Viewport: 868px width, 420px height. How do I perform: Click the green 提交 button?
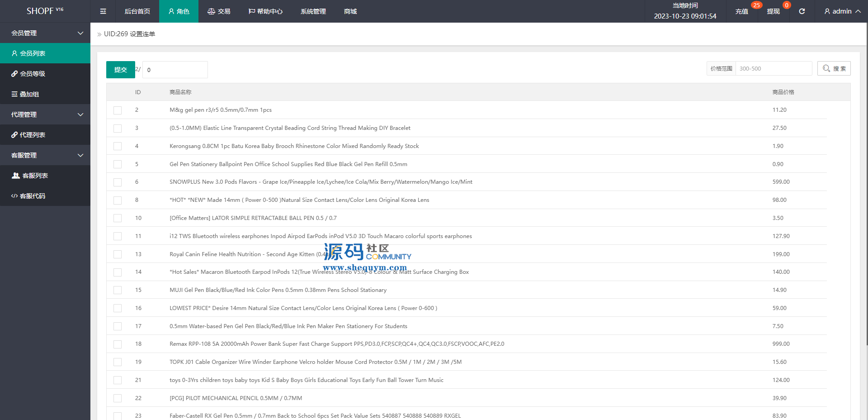tap(121, 70)
